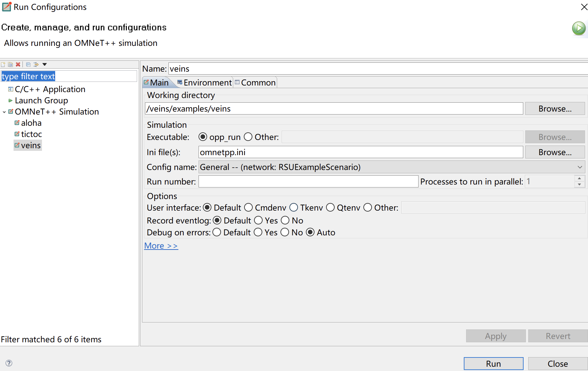The height and width of the screenshot is (371, 588).
Task: Open the Config name dropdown
Action: tap(580, 167)
